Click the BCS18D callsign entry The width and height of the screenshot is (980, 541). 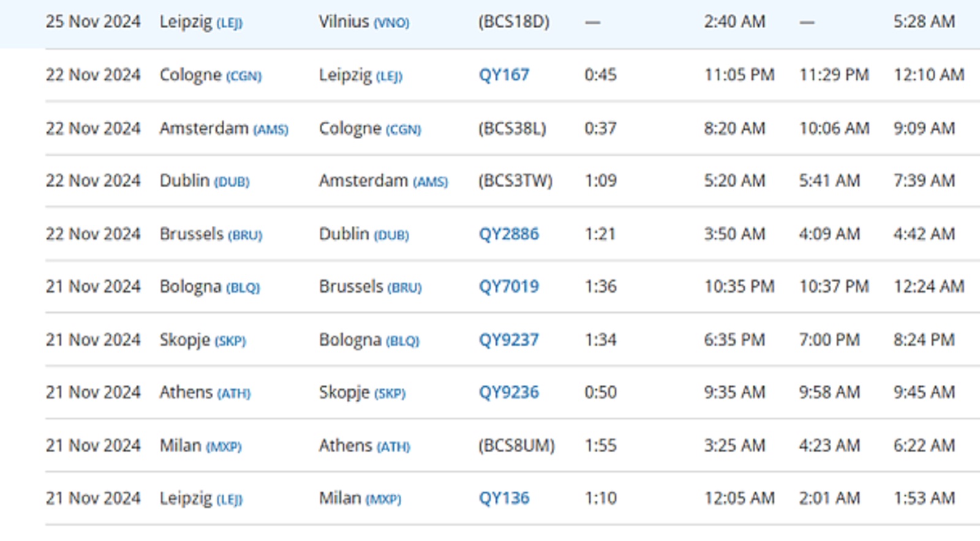click(513, 22)
